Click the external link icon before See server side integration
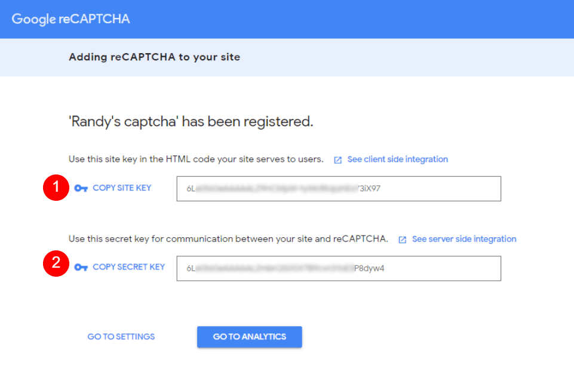 [401, 238]
